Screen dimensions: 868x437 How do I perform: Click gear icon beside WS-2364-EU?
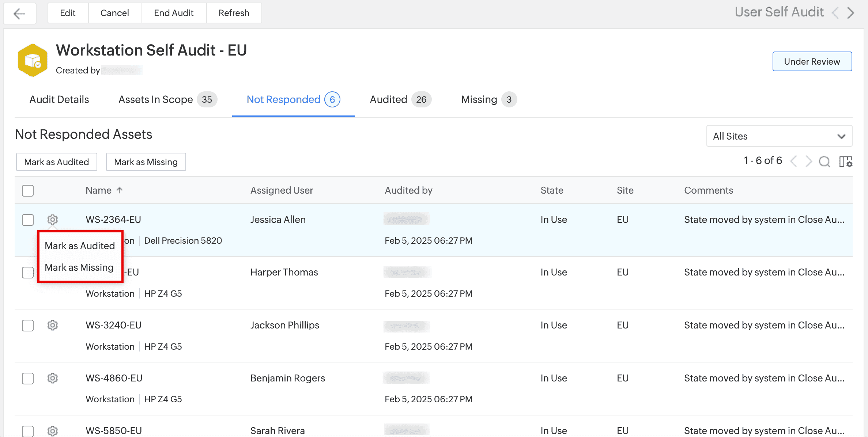(x=53, y=220)
